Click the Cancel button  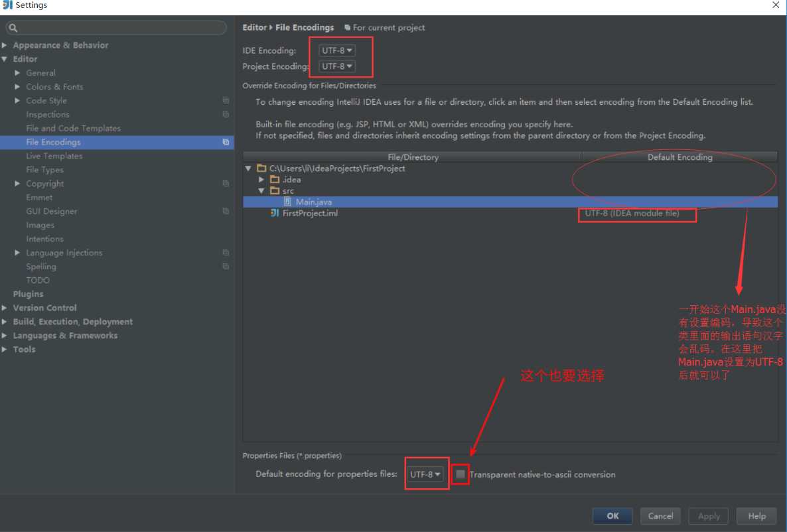[660, 515]
